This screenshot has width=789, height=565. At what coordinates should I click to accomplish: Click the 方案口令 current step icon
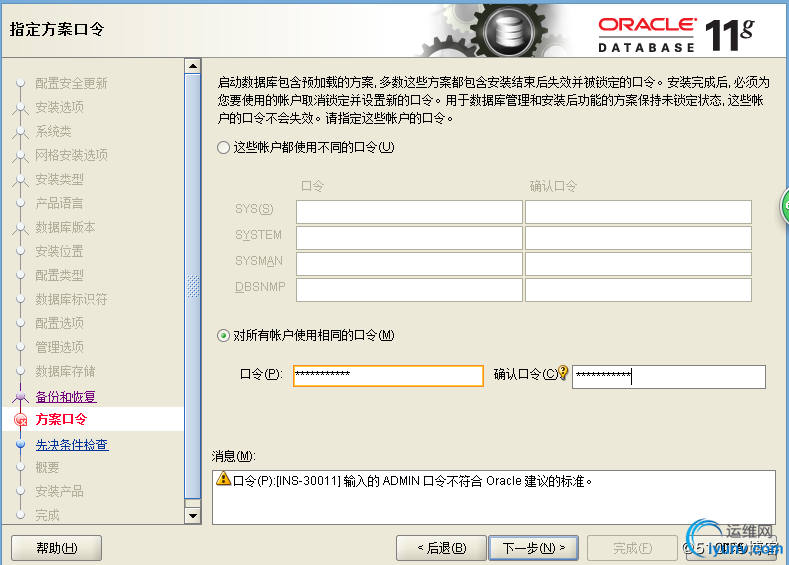[21, 420]
